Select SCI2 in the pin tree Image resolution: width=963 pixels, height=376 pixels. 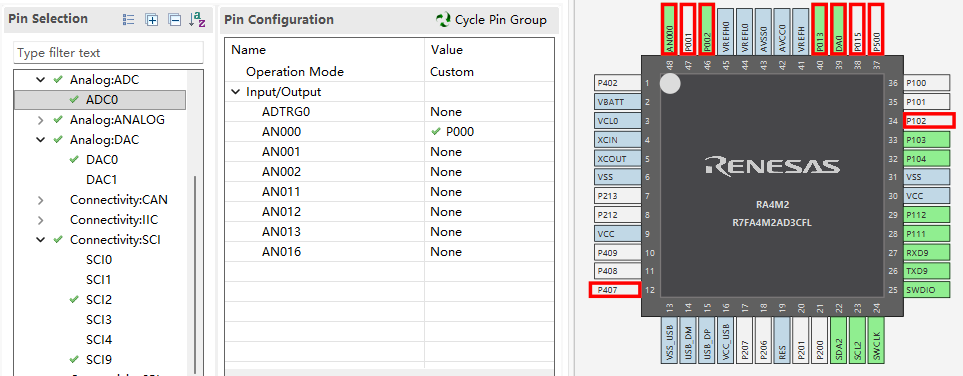tap(99, 299)
